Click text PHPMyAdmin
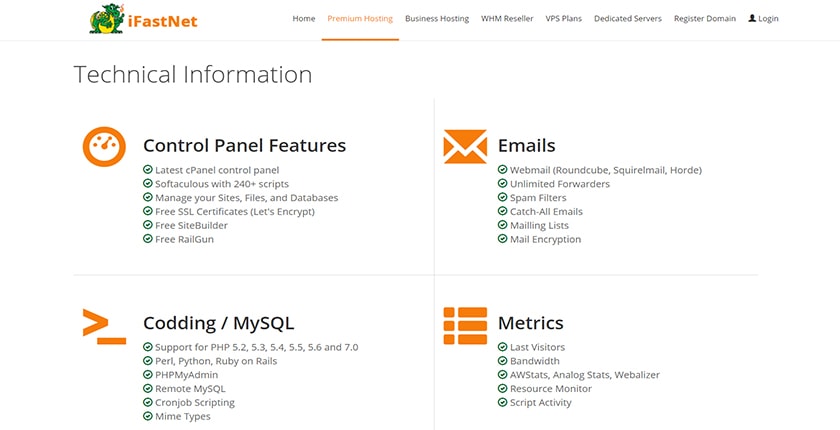The image size is (840, 430). 186,375
